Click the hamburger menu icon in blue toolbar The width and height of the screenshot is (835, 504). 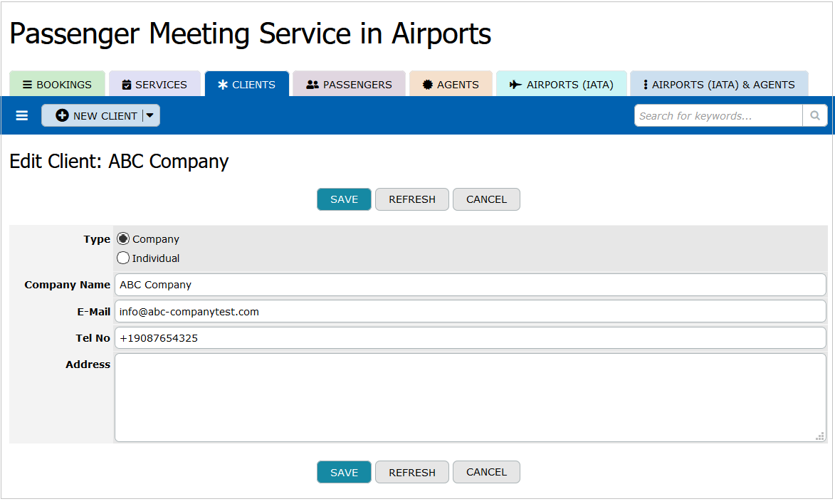tap(22, 115)
